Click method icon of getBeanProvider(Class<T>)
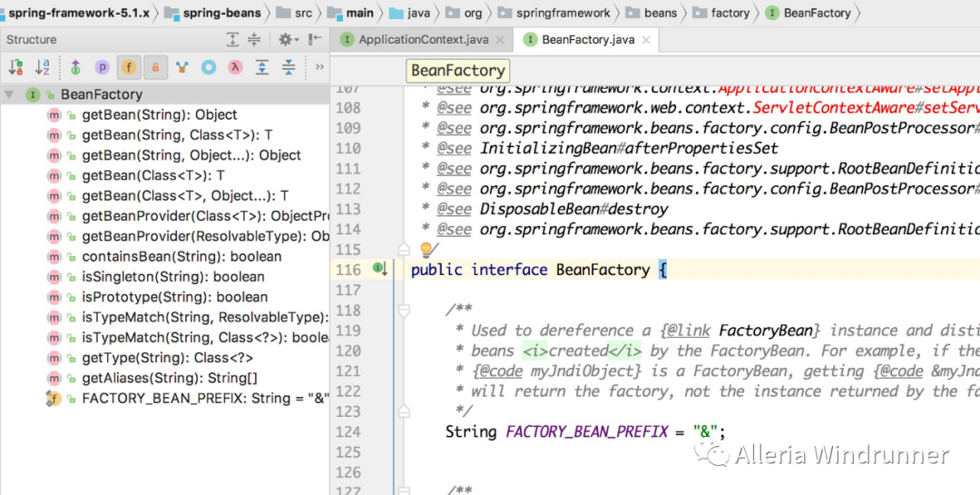Screen dimensions: 980x495 (x=54, y=216)
